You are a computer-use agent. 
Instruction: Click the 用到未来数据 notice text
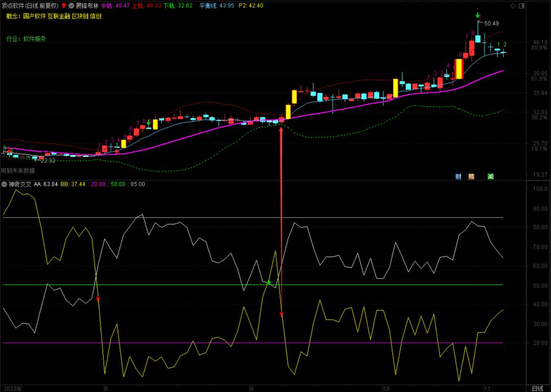[18, 171]
